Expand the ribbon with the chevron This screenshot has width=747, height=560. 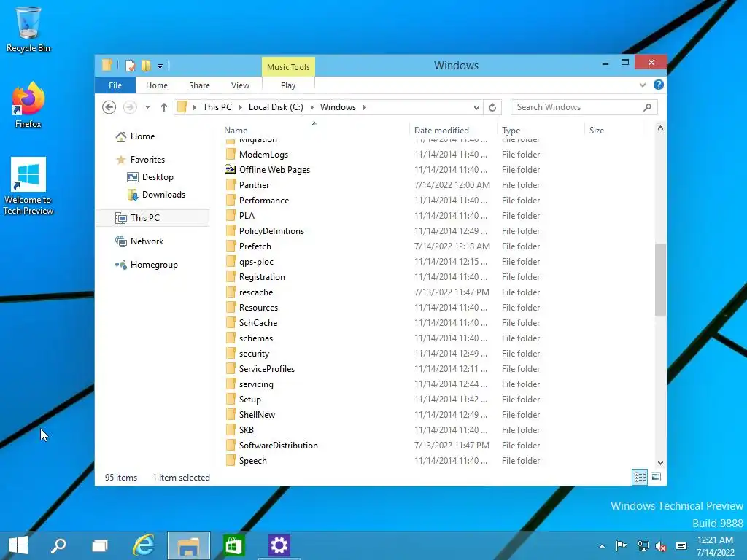point(642,85)
